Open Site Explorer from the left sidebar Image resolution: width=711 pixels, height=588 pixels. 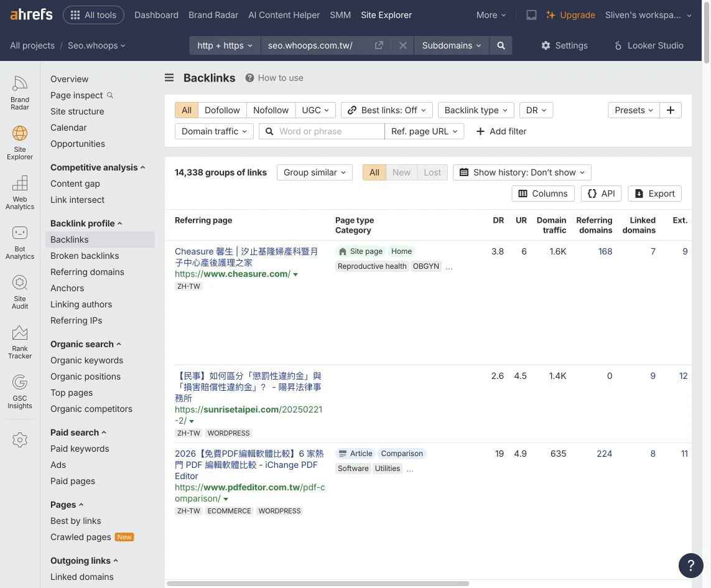point(20,143)
